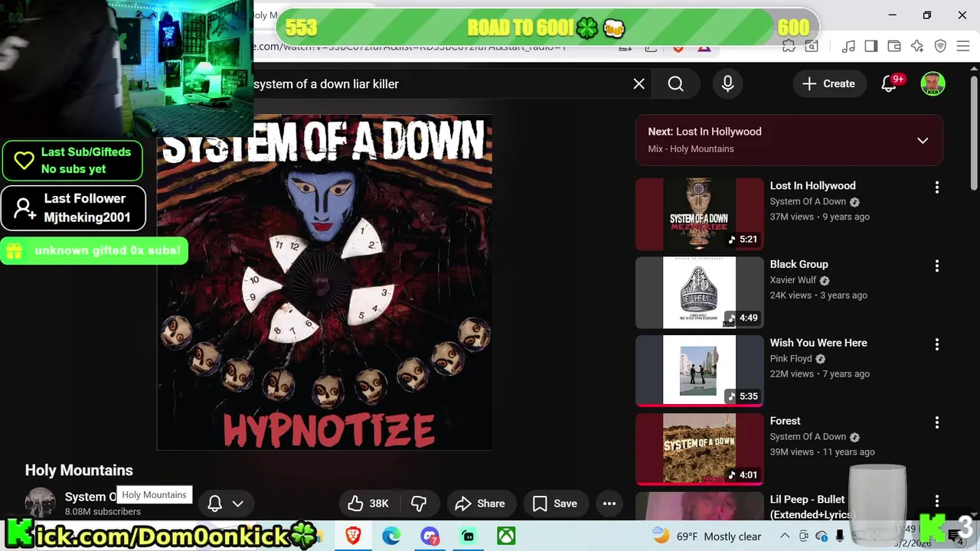Image resolution: width=980 pixels, height=551 pixels.
Task: Open Brave Leo AI sparkle icon
Action: [917, 47]
